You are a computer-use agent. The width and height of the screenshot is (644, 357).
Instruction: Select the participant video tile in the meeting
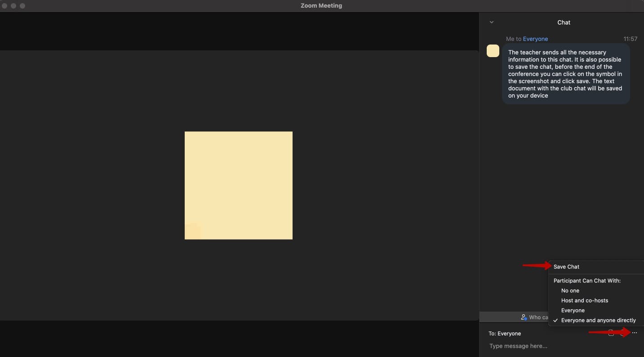[x=239, y=185]
